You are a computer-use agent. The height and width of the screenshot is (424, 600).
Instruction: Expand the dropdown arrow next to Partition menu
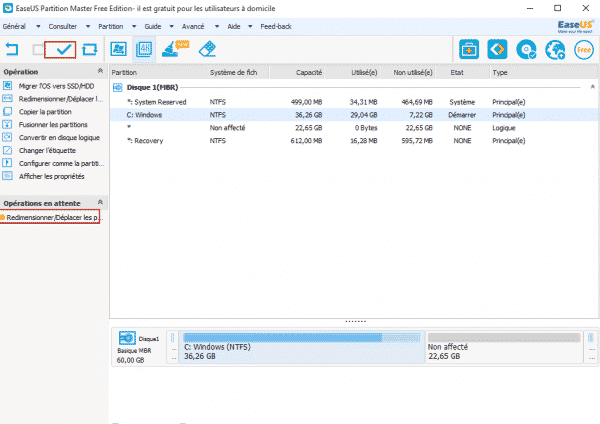click(134, 26)
